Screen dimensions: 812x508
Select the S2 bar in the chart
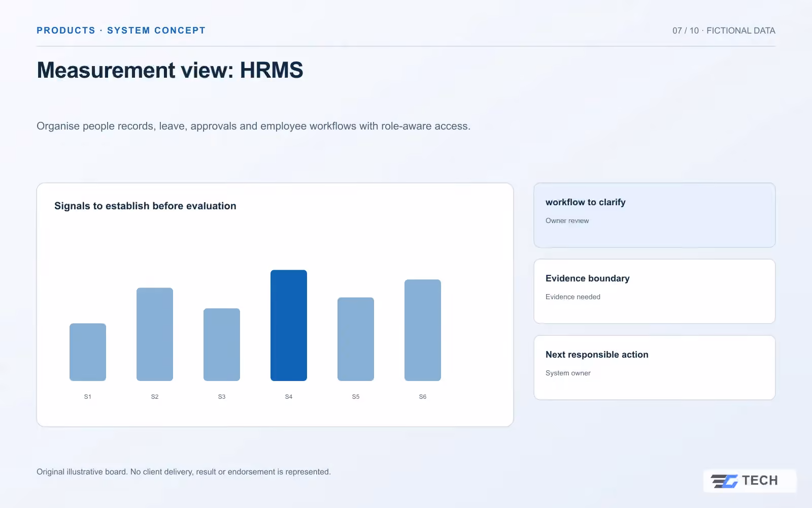155,334
